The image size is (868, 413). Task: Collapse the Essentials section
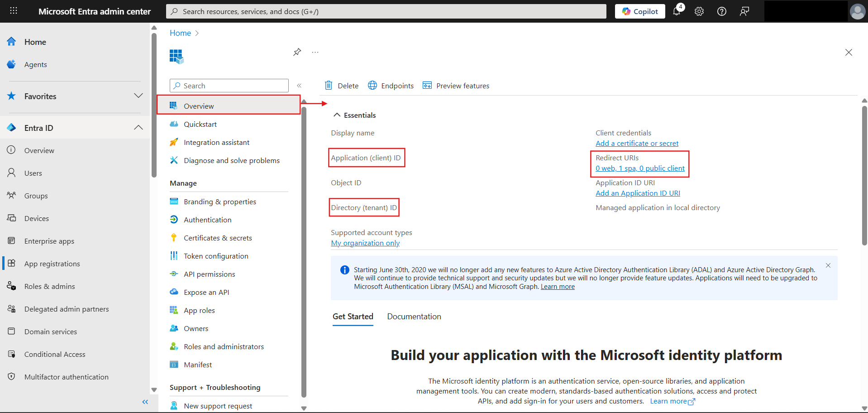tap(337, 115)
